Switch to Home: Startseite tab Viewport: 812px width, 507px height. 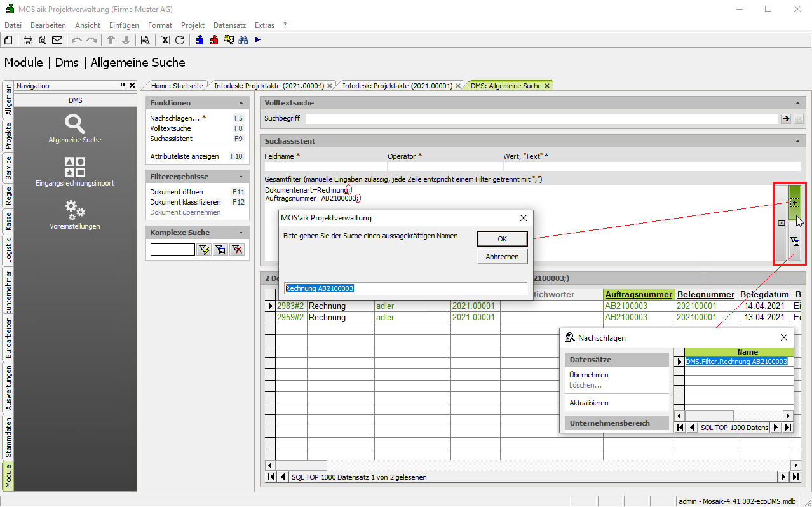(x=177, y=85)
